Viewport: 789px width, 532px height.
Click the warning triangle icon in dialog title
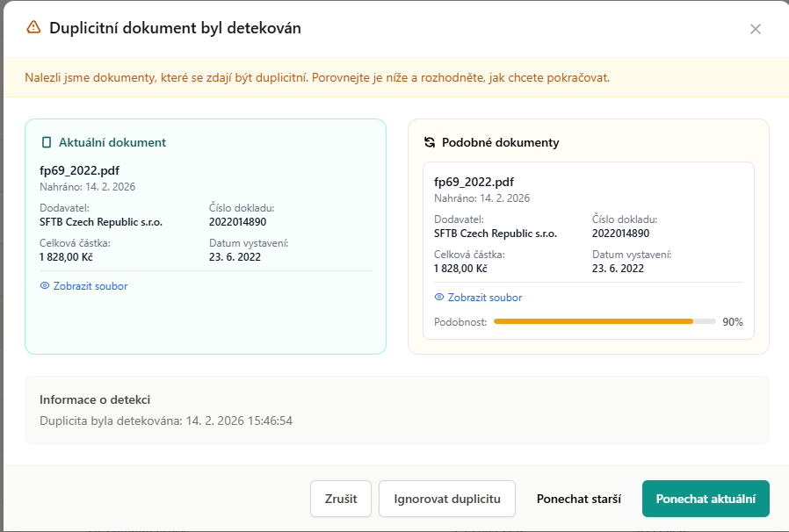33,27
